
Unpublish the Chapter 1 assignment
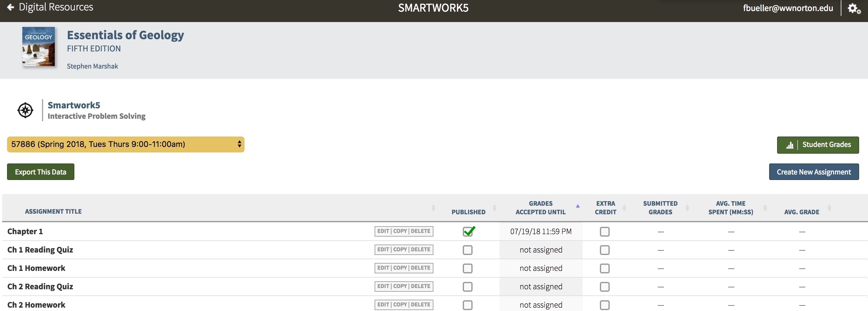pos(468,231)
